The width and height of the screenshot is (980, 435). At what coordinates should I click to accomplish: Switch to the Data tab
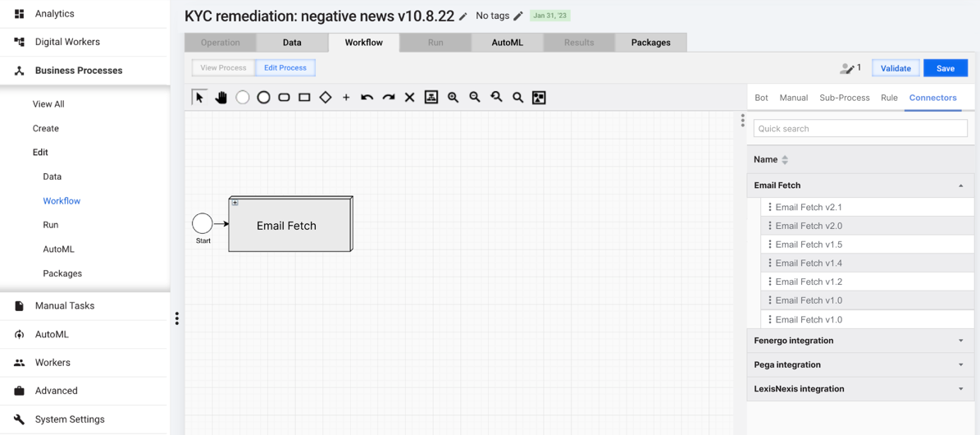[292, 43]
